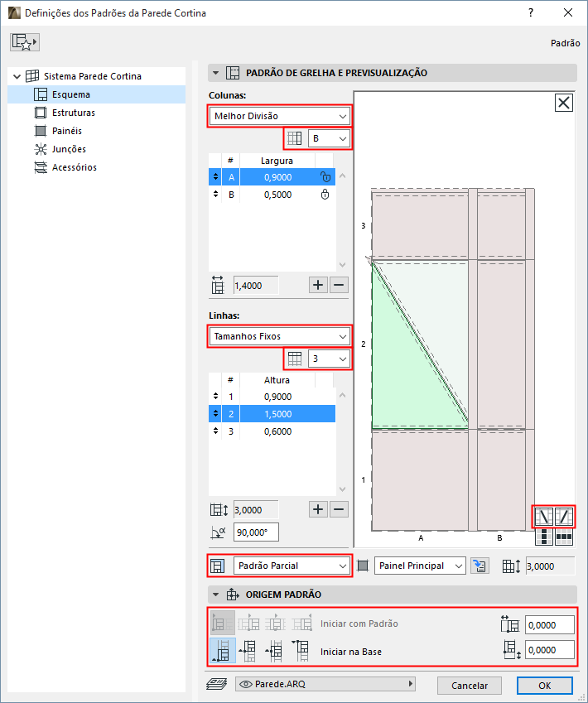Viewport: 588px width, 703px height.
Task: Select the first Iniciar na Base icon
Action: point(223,651)
